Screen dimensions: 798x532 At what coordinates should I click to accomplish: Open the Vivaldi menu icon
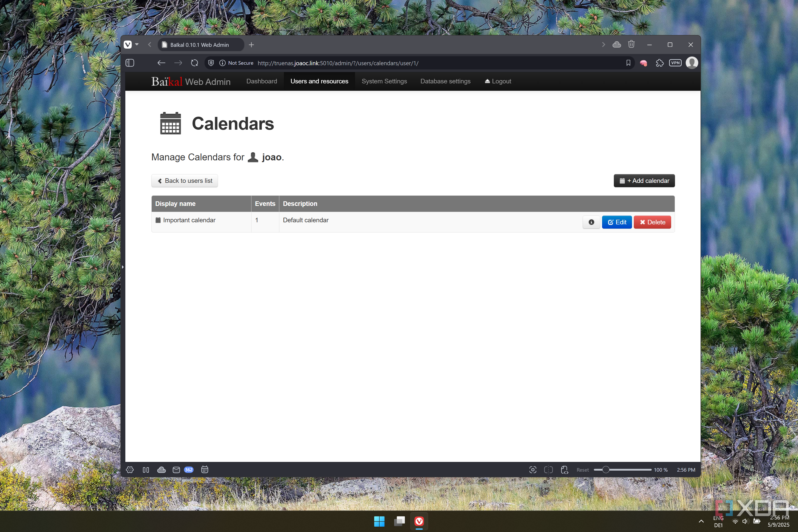pyautogui.click(x=128, y=45)
